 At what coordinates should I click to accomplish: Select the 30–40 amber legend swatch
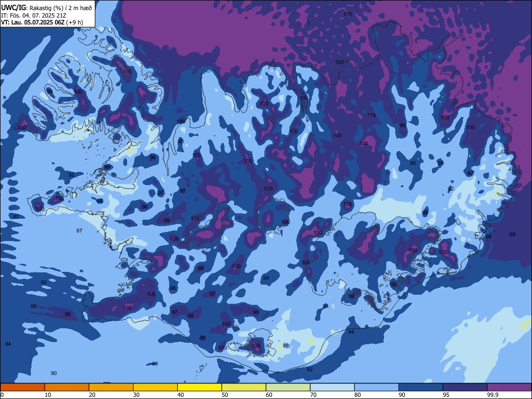[x=155, y=387]
